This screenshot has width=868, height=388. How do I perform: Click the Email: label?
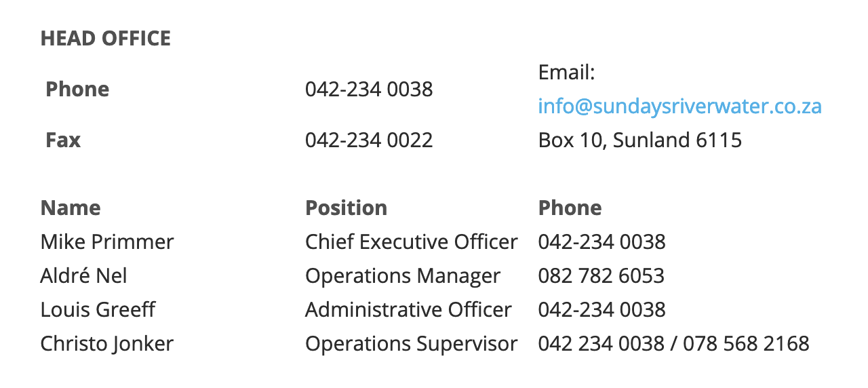click(x=566, y=73)
